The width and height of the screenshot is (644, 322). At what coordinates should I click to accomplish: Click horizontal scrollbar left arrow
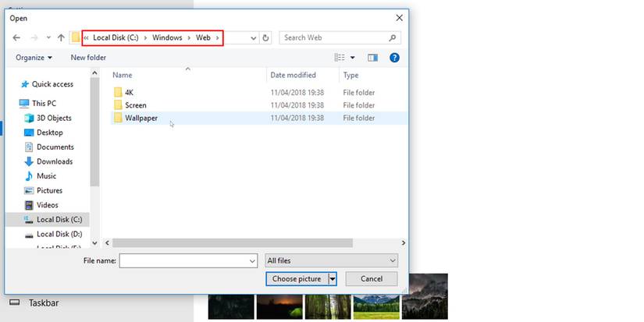(107, 242)
